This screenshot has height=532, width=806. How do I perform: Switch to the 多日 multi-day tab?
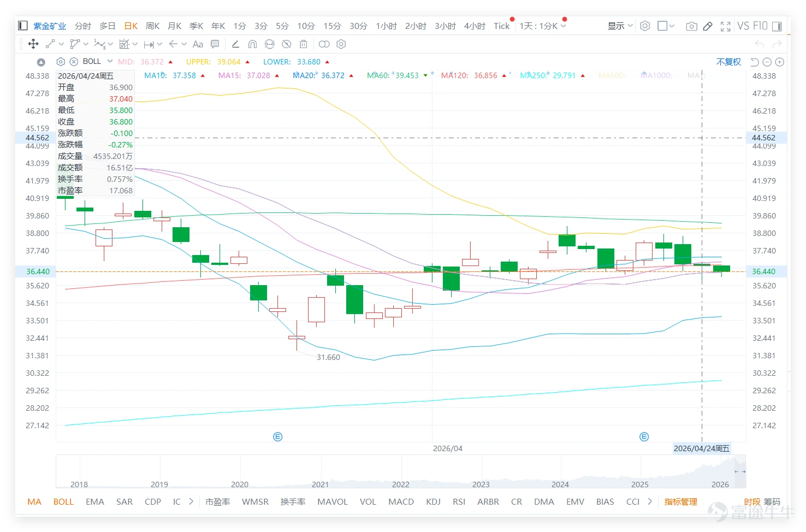pos(108,26)
